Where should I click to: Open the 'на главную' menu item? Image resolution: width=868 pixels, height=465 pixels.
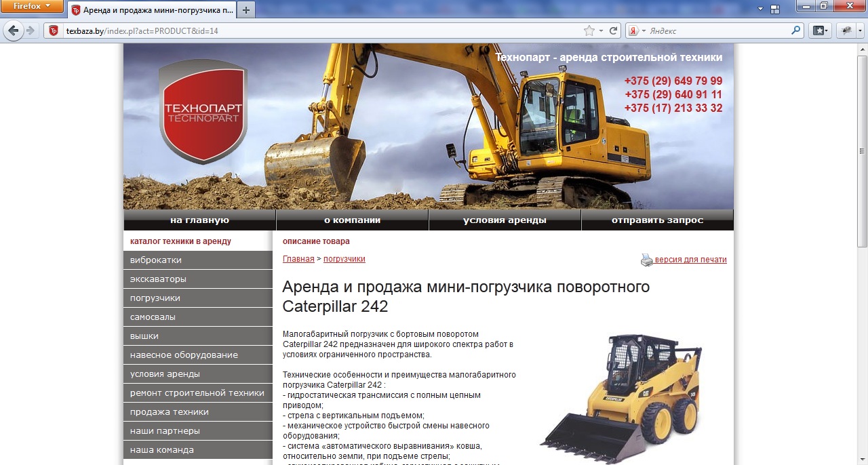point(199,220)
